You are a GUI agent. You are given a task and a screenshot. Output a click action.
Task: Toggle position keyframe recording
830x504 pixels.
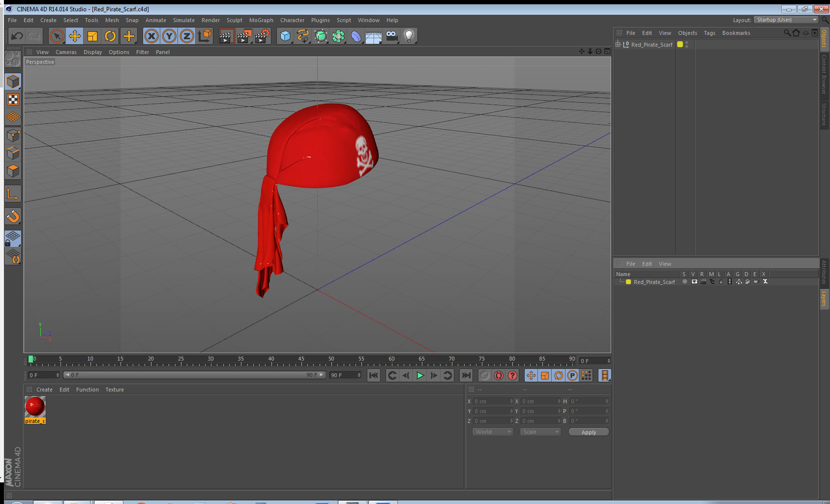[531, 375]
